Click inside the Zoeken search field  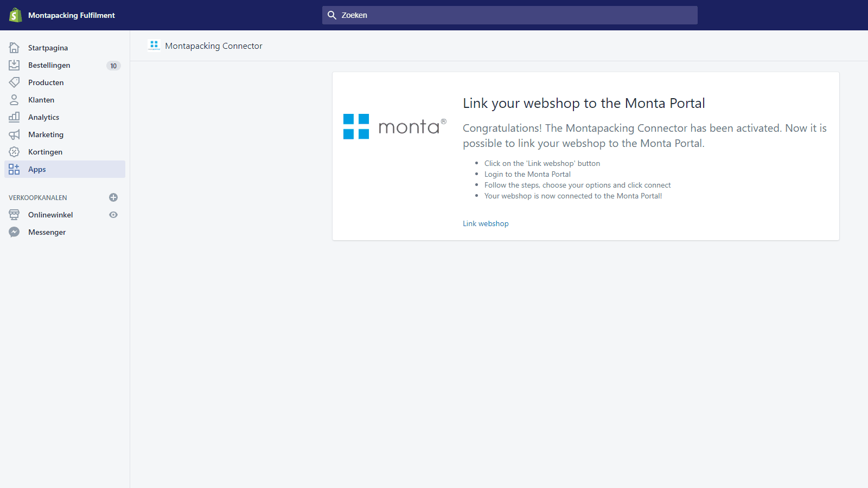[510, 15]
